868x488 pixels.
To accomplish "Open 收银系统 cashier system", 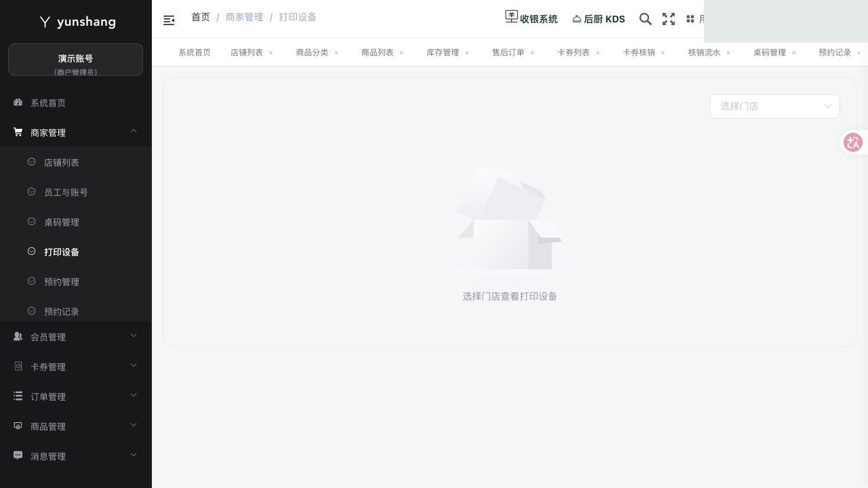I will tap(532, 18).
